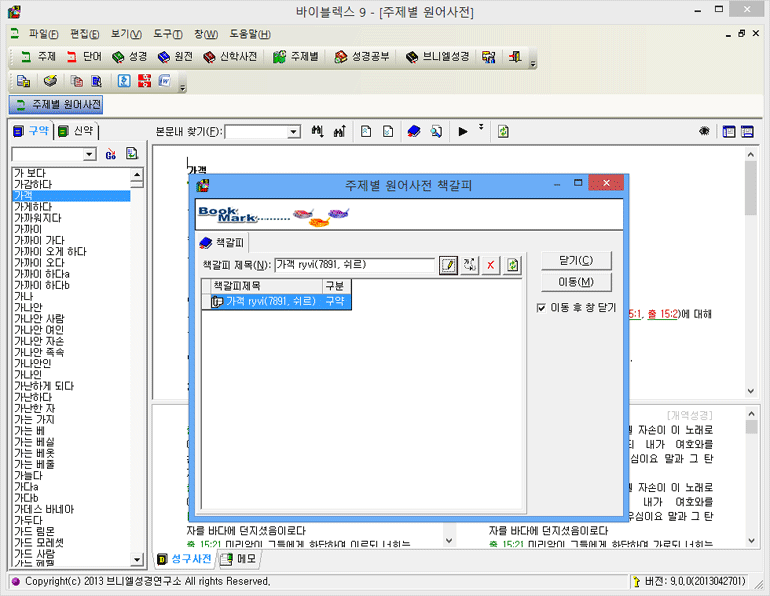Open the 브니엘성경 module

point(437,56)
